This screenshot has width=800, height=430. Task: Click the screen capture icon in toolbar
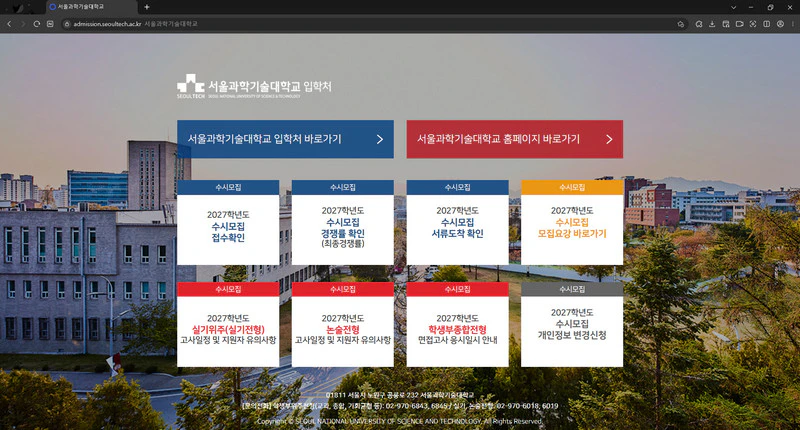tap(753, 24)
